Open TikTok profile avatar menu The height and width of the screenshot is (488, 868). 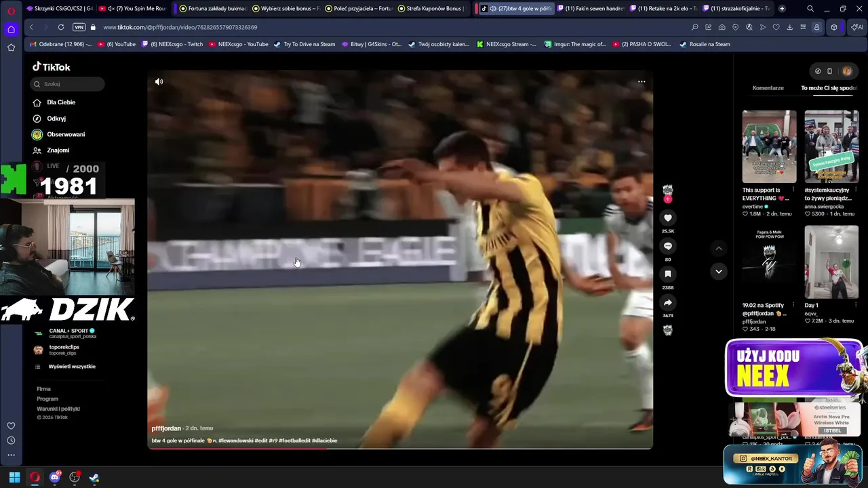tap(847, 71)
